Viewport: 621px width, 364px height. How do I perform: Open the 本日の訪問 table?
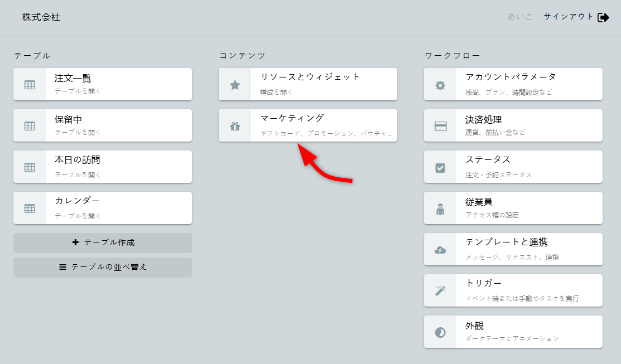(x=78, y=160)
